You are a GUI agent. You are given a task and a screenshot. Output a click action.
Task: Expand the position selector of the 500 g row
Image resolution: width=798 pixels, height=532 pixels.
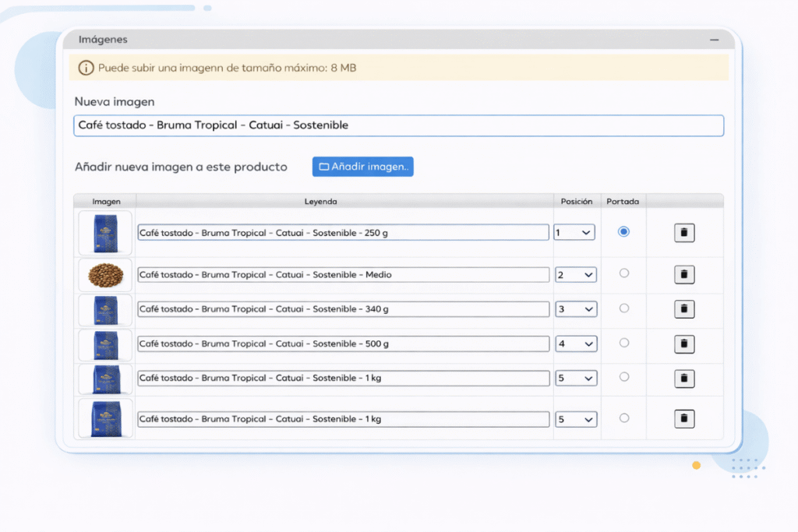576,344
